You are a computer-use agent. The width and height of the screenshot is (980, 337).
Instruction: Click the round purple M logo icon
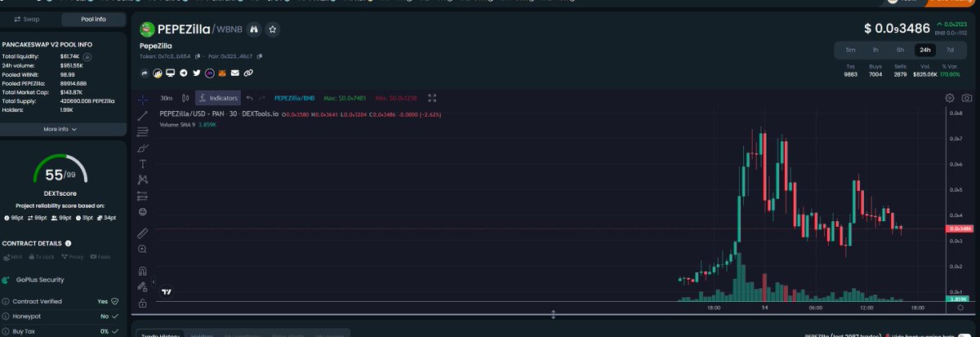(210, 73)
